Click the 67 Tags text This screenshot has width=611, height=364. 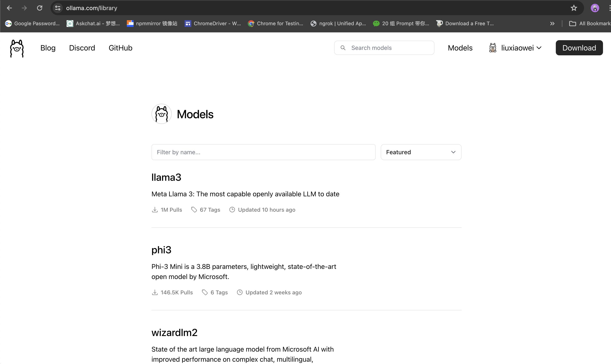[210, 210]
